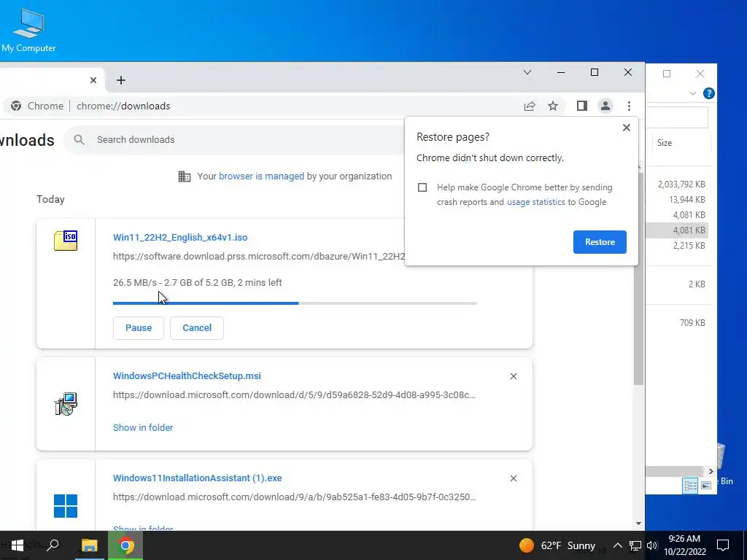Expand the Explorer ribbon chevron

click(693, 93)
